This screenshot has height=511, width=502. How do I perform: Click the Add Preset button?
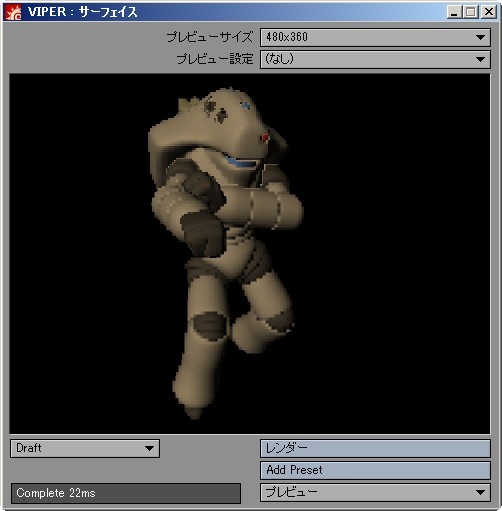tap(375, 470)
